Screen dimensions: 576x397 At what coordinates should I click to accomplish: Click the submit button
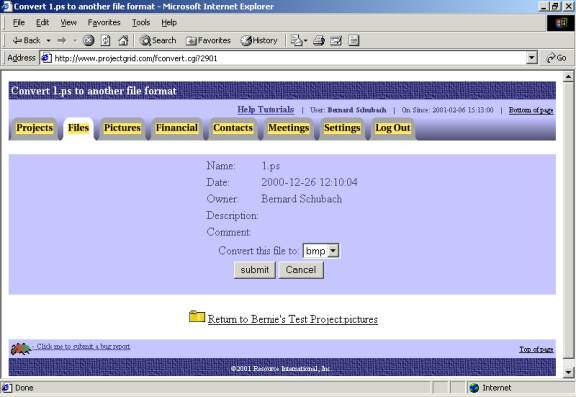[x=255, y=270]
